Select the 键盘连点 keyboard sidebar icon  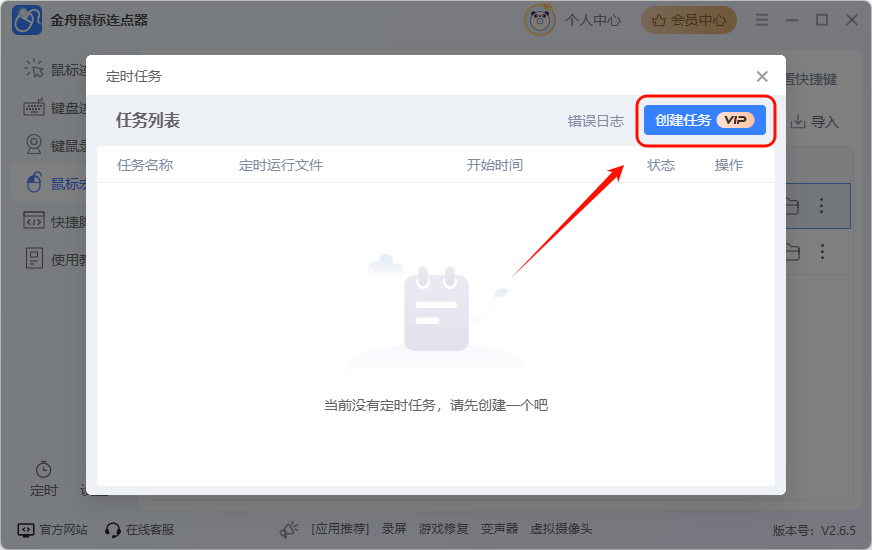[33, 107]
